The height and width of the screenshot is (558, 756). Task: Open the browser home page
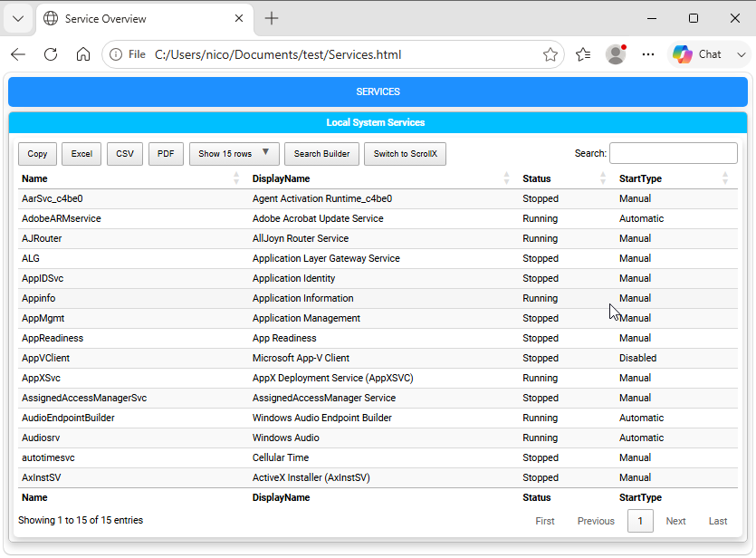(83, 54)
